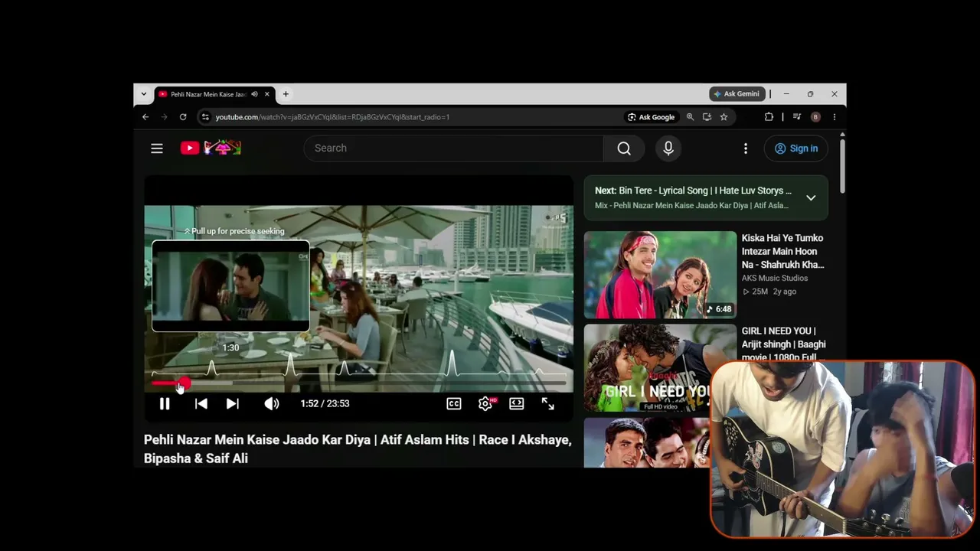
Task: Play the GIRL I NEED YOU thumbnail
Action: pos(660,367)
